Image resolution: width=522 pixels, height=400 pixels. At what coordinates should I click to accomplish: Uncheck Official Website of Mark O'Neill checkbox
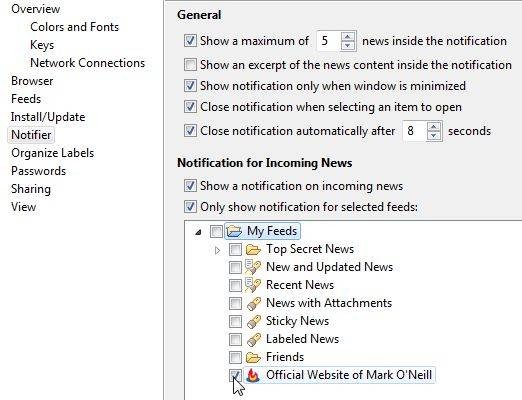[x=235, y=375]
